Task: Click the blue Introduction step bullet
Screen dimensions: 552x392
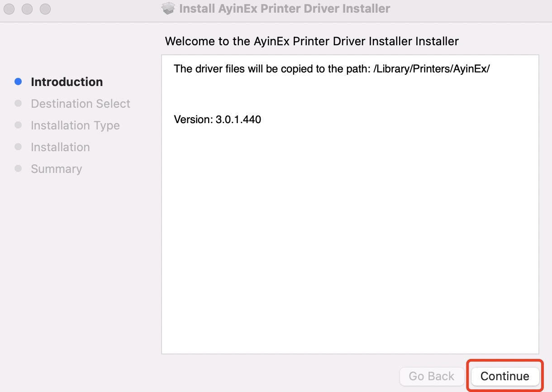Action: click(x=18, y=82)
